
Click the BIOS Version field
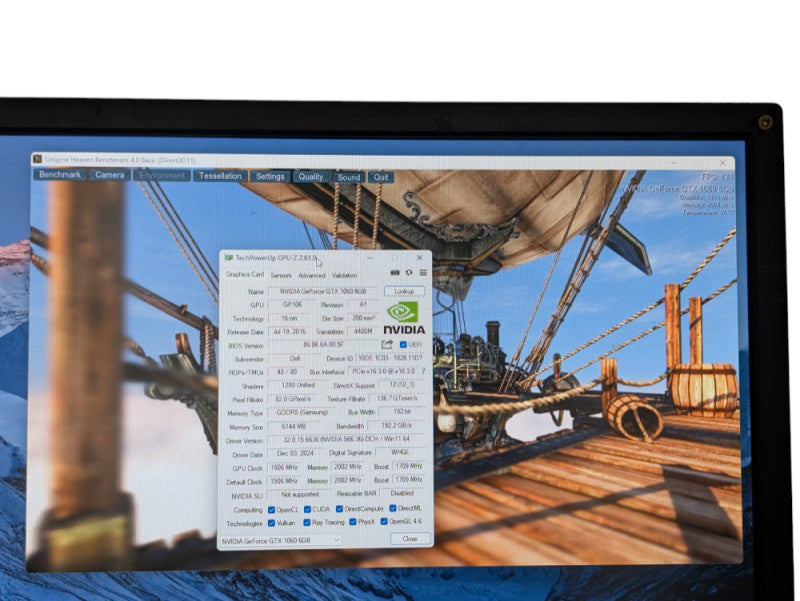coord(323,345)
